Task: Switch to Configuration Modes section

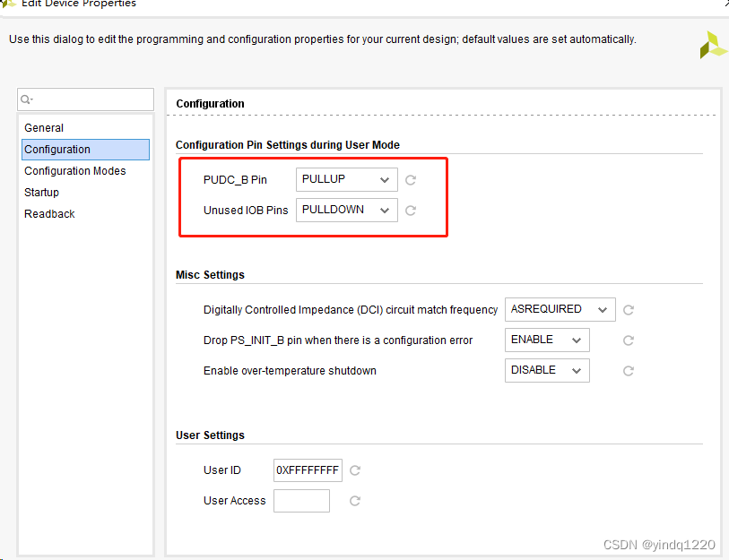Action: (x=75, y=171)
